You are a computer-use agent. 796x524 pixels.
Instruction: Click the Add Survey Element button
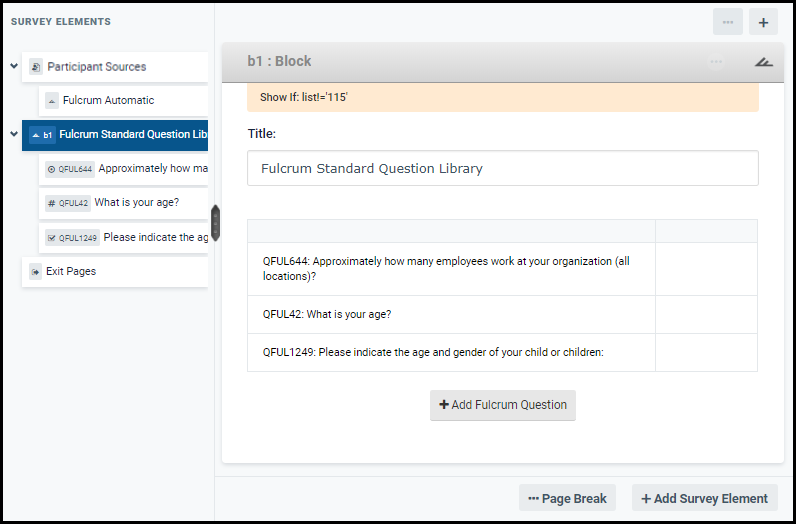coord(705,498)
